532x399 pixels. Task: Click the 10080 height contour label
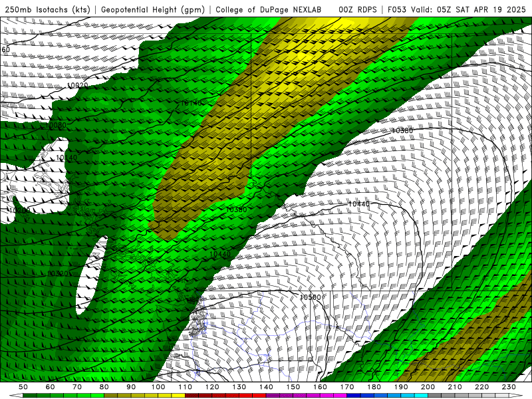[56, 125]
